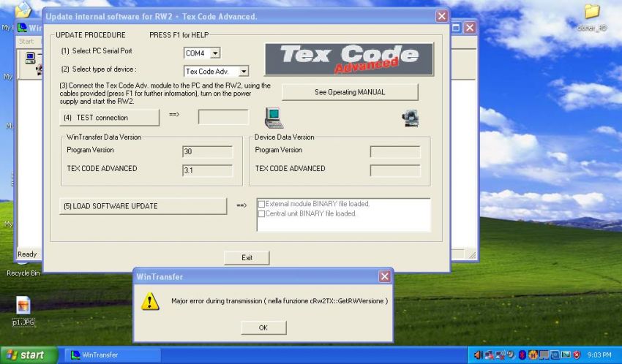Click the 9:03 PM taskbar clock
Image resolution: width=622 pixels, height=364 pixels.
pos(599,355)
